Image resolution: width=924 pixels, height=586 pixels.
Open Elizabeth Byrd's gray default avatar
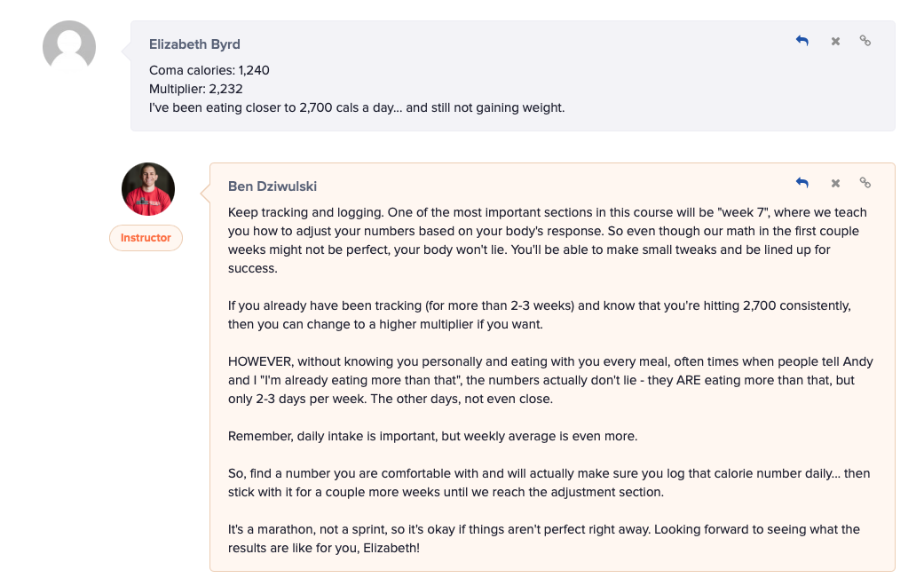coord(69,47)
